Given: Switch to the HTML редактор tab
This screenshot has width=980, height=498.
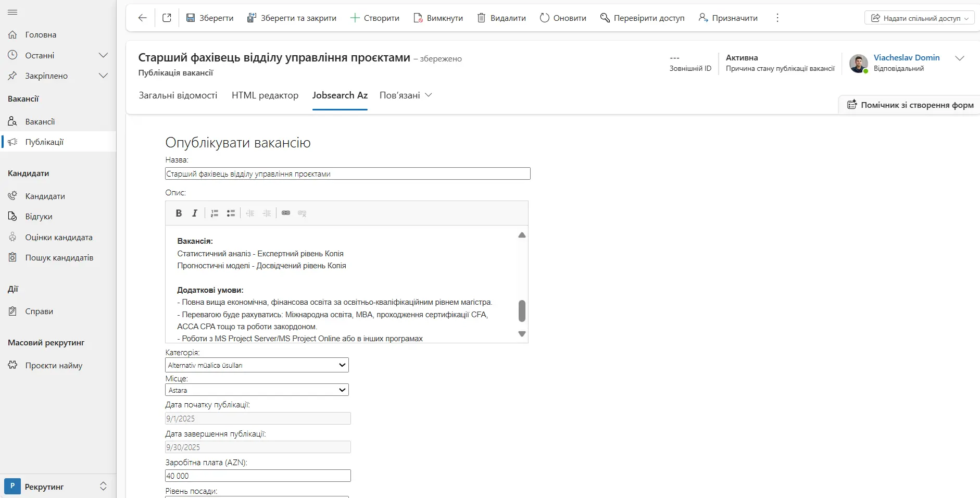Looking at the screenshot, I should tap(265, 95).
